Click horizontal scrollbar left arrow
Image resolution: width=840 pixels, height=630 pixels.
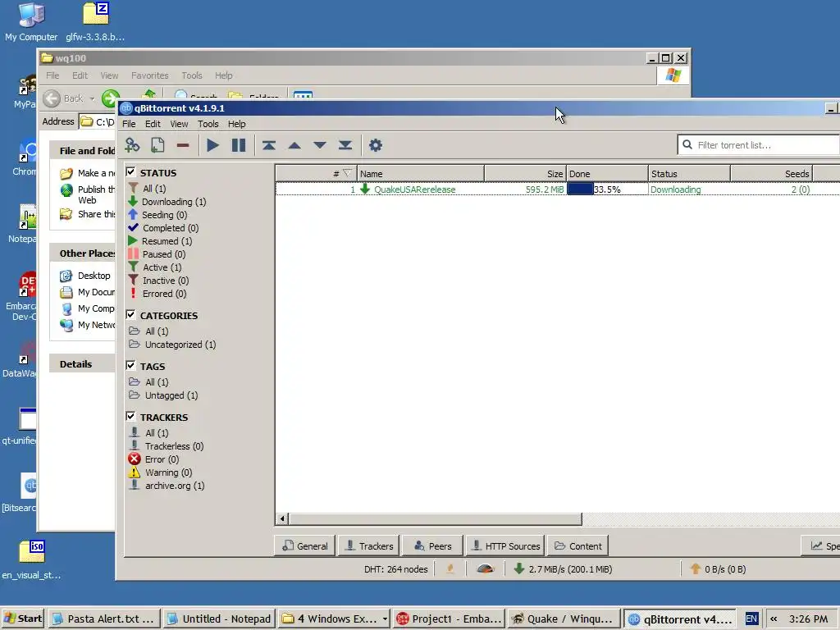tap(282, 518)
